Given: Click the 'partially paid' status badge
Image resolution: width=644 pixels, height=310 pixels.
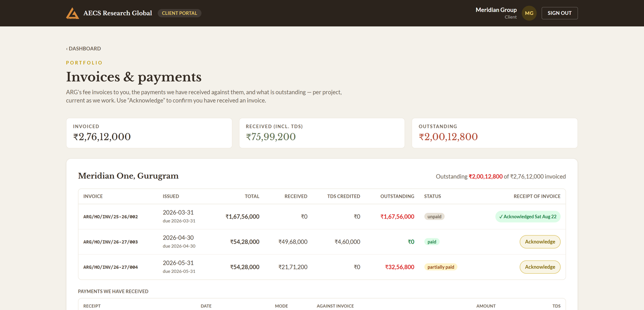Looking at the screenshot, I should [x=441, y=267].
